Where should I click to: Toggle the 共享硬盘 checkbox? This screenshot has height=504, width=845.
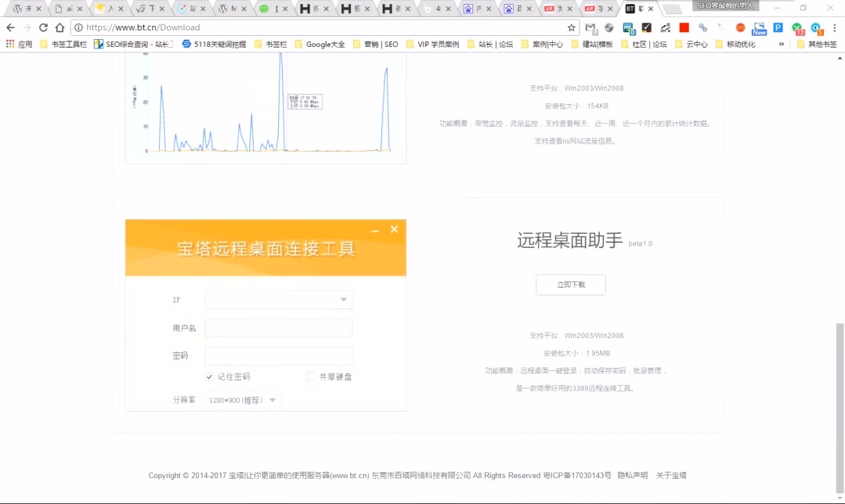311,377
